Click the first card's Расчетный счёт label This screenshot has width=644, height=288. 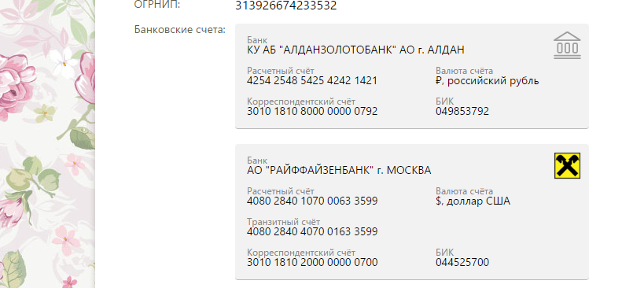(x=281, y=71)
